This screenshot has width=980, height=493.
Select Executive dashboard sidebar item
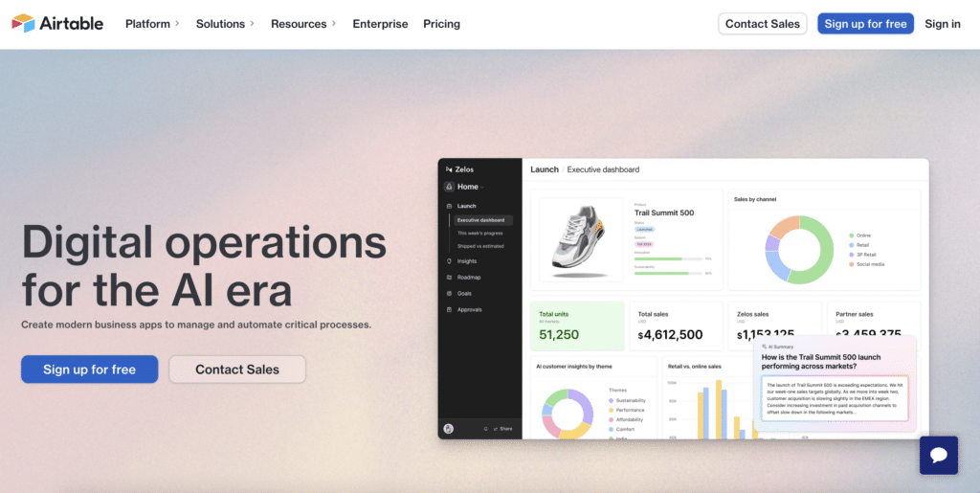(483, 220)
